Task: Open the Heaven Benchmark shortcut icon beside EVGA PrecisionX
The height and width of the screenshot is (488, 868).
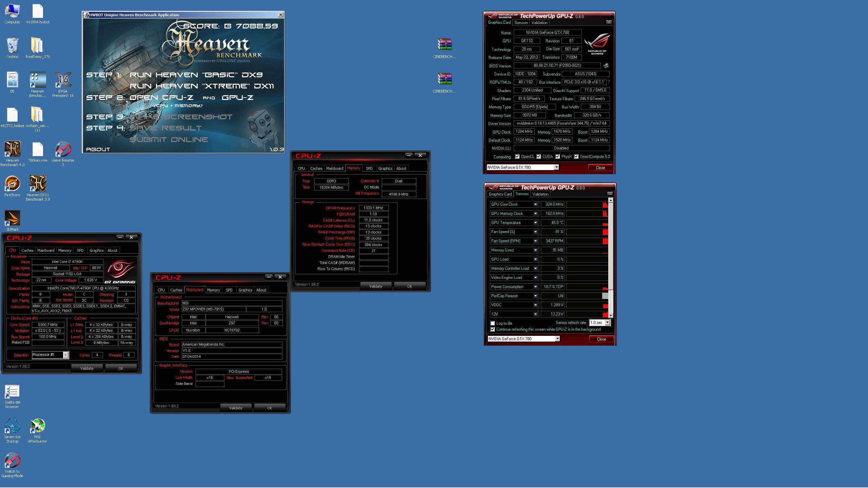Action: pos(38,84)
